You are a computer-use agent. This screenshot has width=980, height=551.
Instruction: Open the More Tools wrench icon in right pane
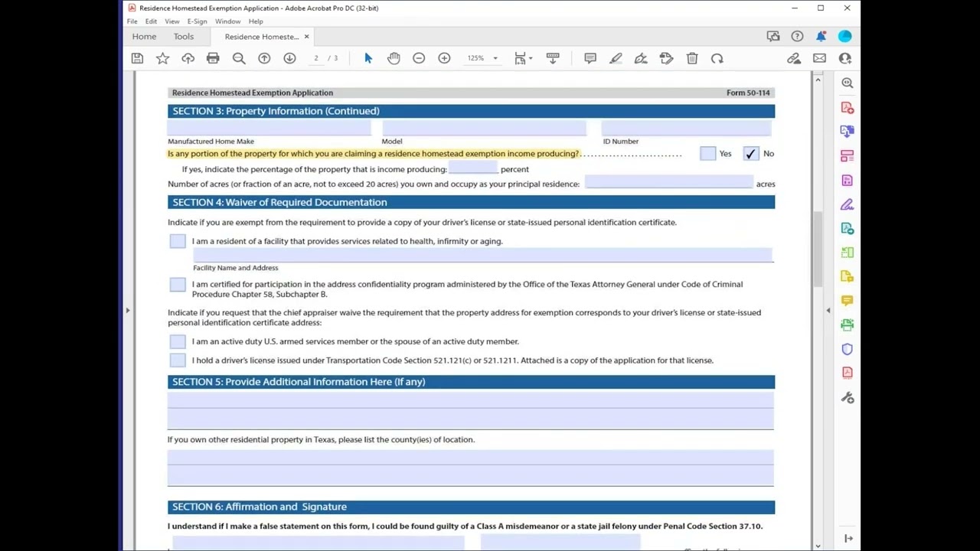coord(847,398)
